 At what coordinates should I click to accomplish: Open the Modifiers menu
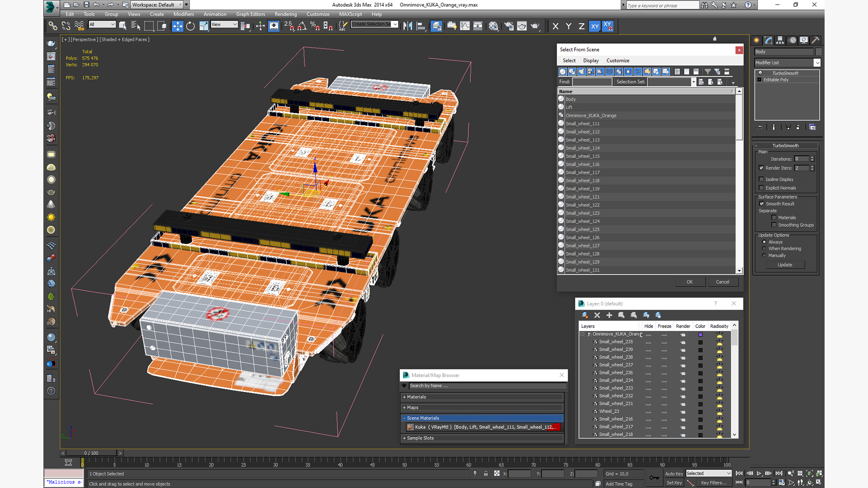(x=184, y=14)
